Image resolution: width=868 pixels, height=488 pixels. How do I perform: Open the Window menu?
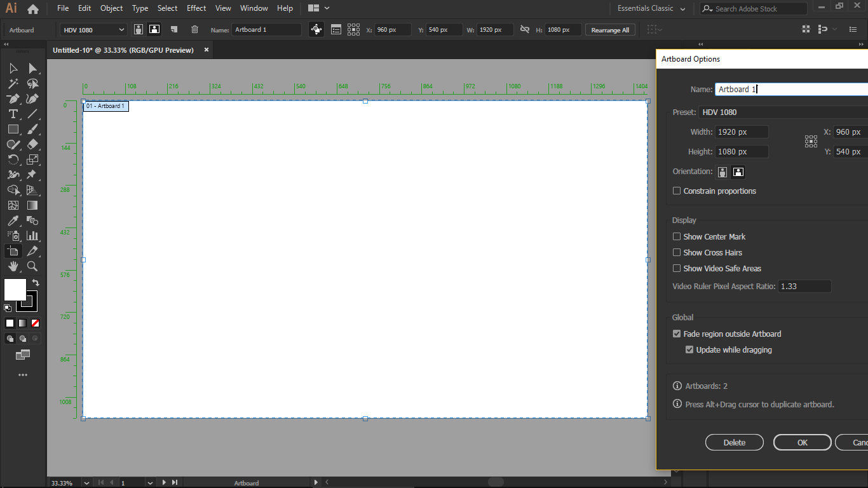[254, 8]
